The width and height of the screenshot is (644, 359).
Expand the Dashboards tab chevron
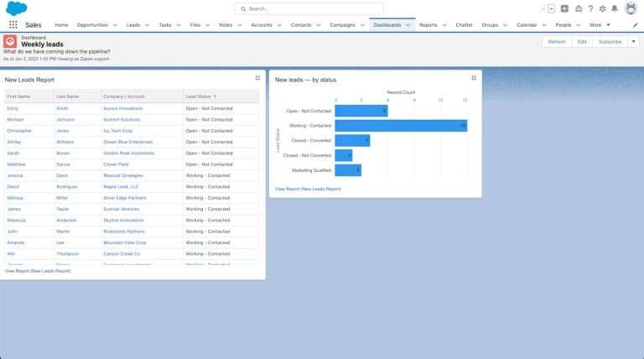[408, 25]
